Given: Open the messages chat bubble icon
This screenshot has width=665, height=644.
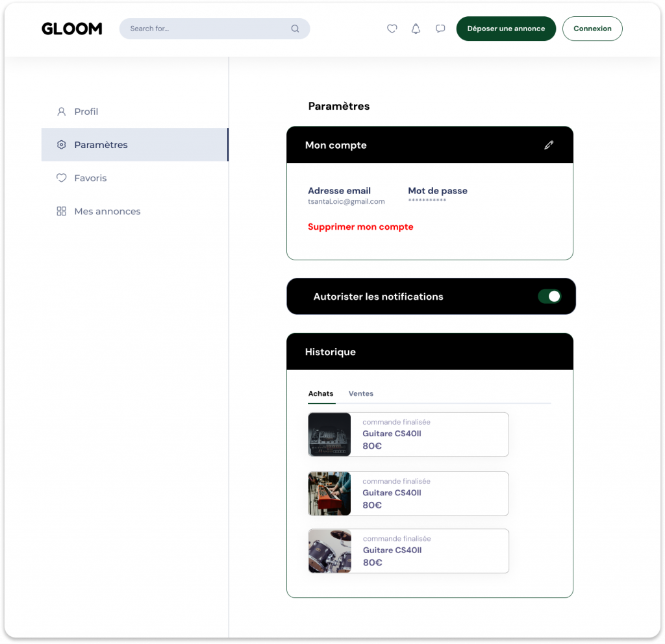Looking at the screenshot, I should pos(440,29).
